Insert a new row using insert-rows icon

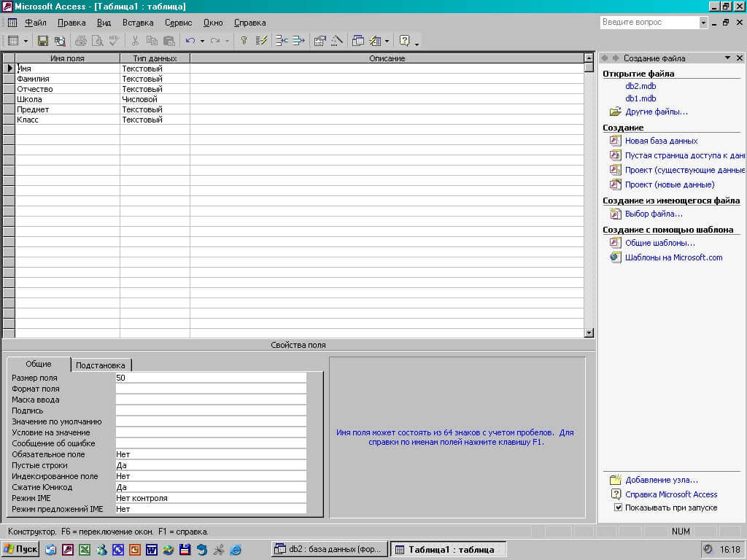280,41
